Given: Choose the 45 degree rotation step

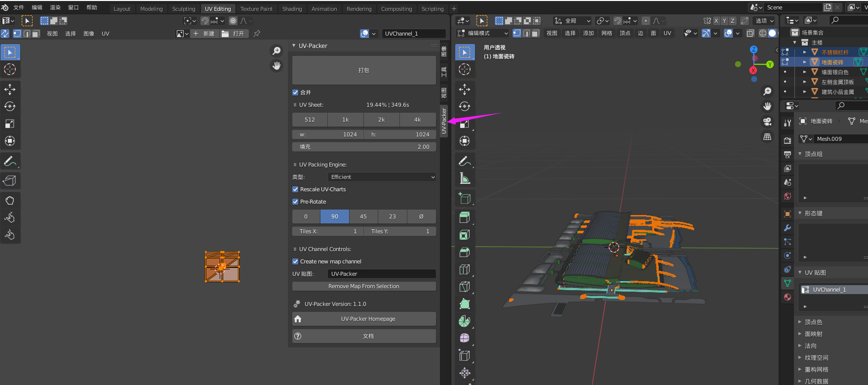Looking at the screenshot, I should point(363,216).
